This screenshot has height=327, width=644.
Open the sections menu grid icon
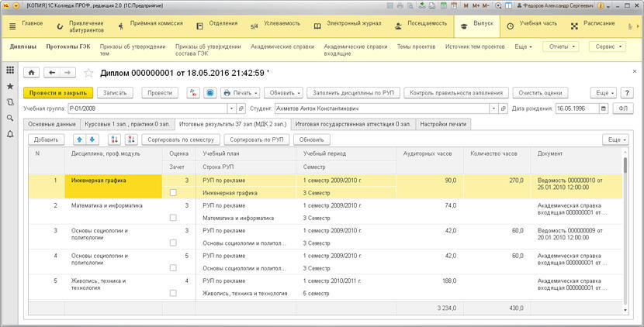10,71
